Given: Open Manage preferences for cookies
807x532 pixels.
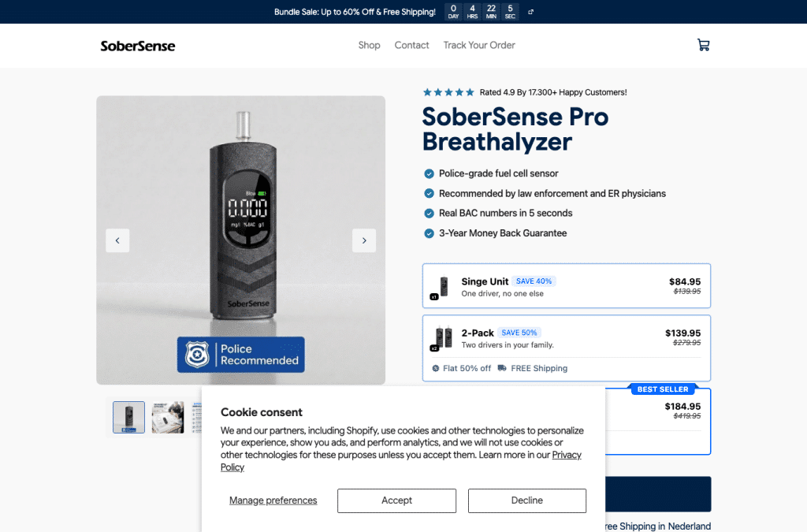Looking at the screenshot, I should coord(273,500).
